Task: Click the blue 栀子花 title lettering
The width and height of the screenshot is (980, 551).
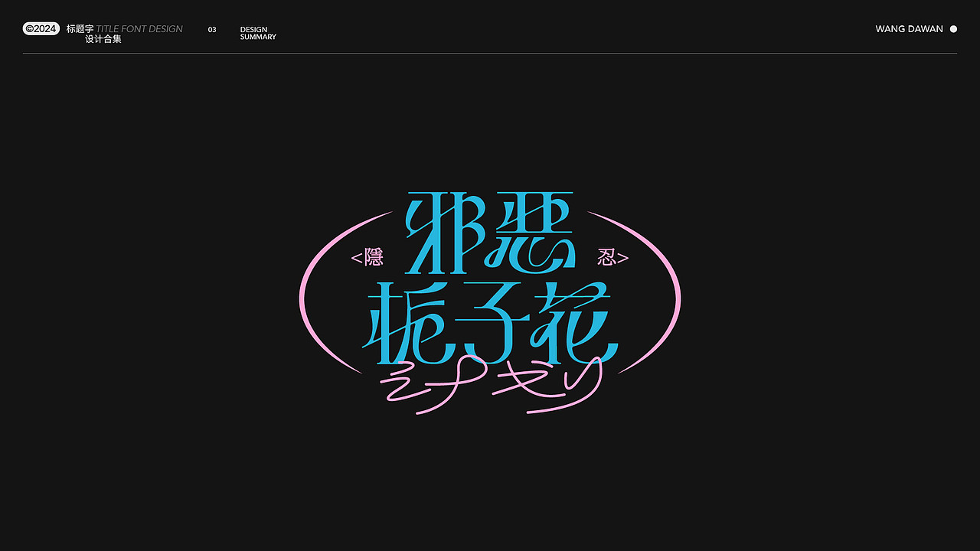Action: click(490, 322)
